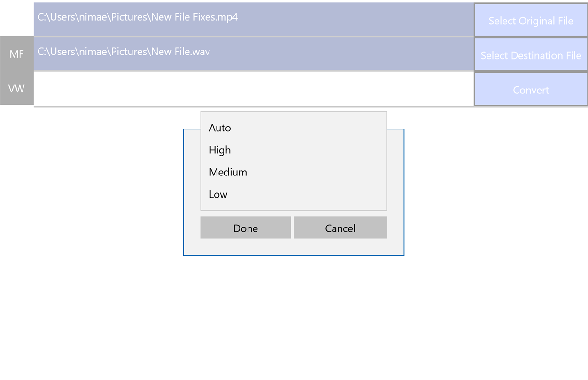Click the empty row left of Convert
This screenshot has height=380, width=588.
point(254,89)
